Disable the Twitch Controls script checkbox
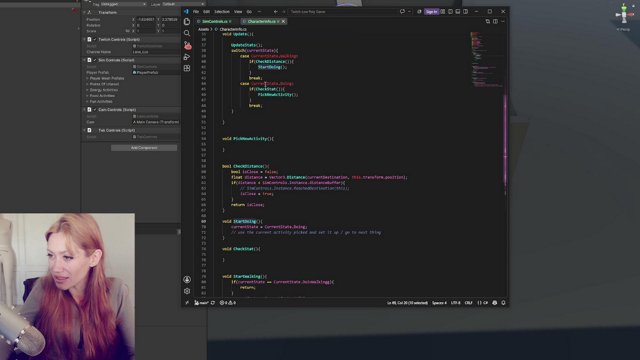The width and height of the screenshot is (640, 360). tap(95, 40)
